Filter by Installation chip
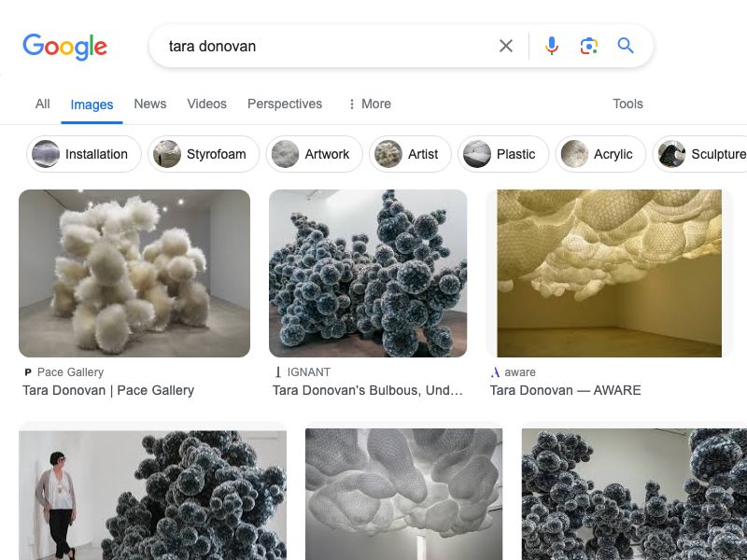747x560 pixels. (84, 154)
